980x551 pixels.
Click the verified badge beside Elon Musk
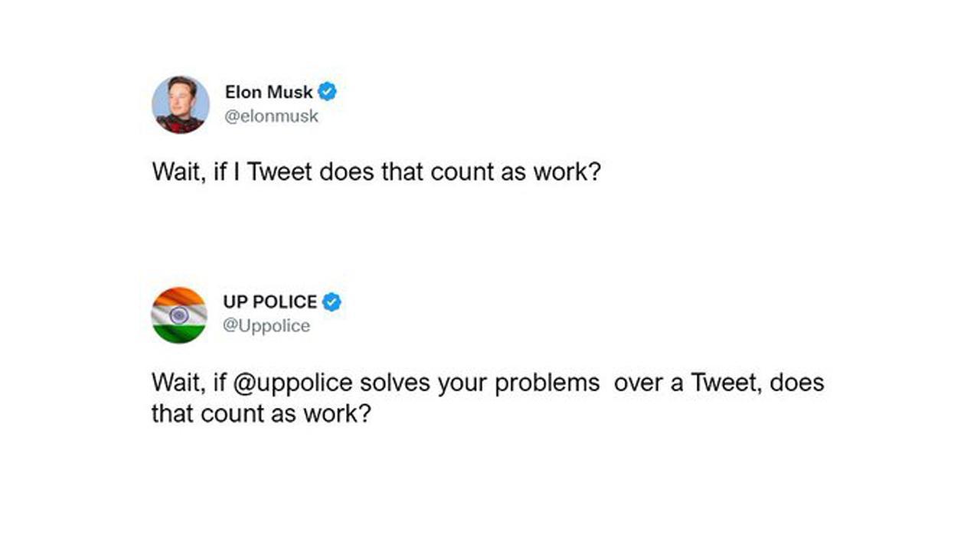(328, 92)
